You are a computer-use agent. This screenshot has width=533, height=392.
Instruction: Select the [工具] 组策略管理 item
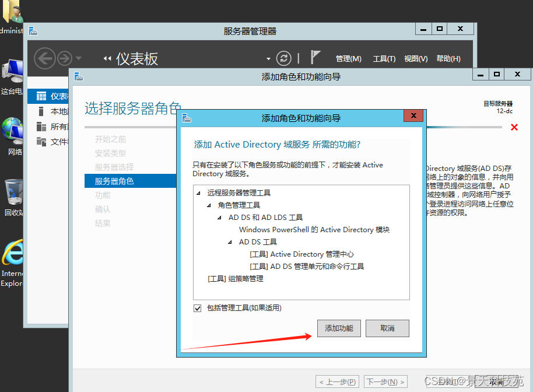click(x=236, y=279)
